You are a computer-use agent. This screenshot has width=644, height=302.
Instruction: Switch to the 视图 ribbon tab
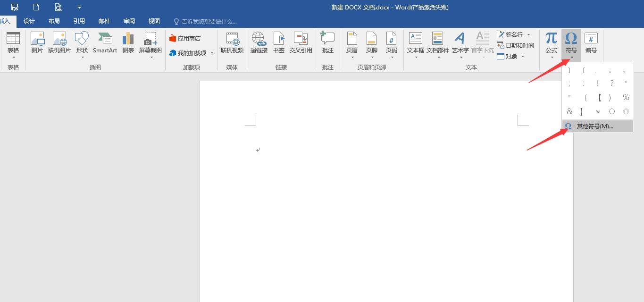click(x=154, y=21)
